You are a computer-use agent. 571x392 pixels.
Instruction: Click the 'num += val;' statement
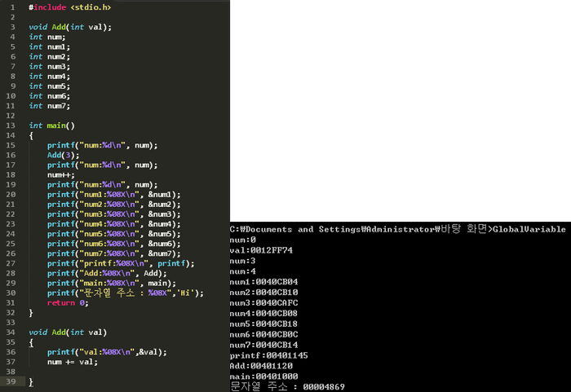73,362
